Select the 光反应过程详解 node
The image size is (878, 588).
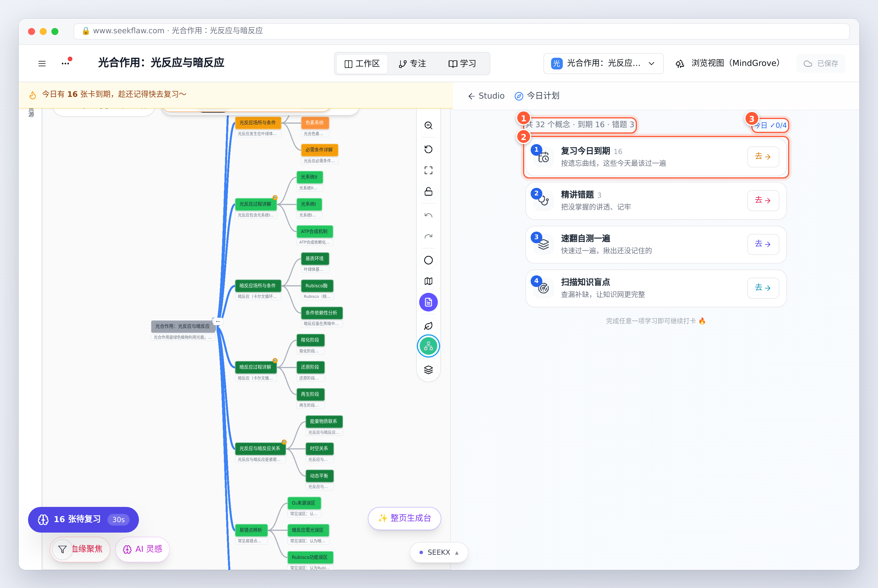(255, 204)
